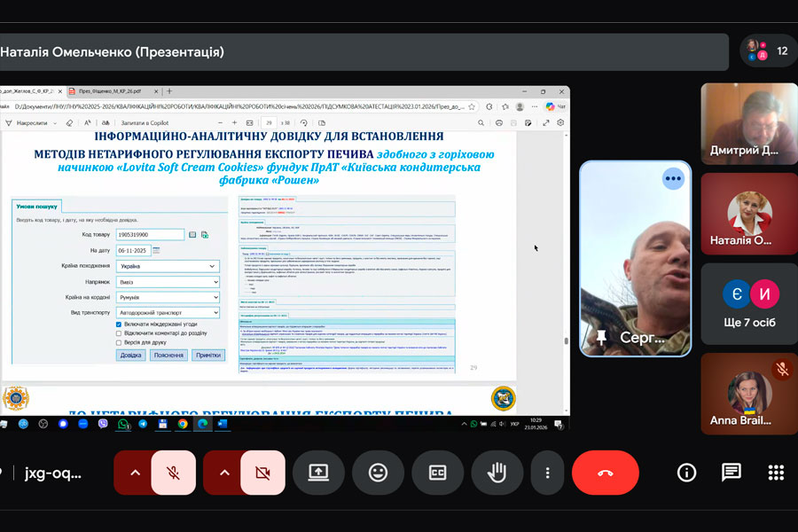Enter PDF full screen mode icon
The height and width of the screenshot is (532, 798).
coord(546,123)
